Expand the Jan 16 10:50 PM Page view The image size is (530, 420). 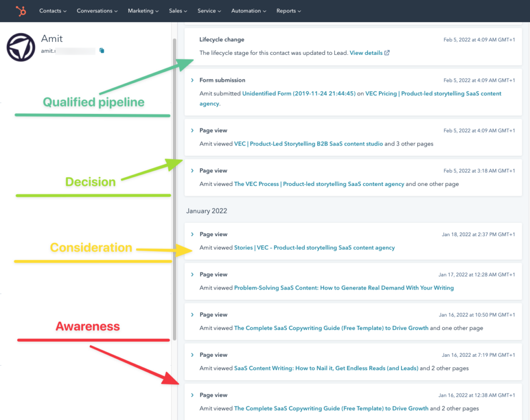193,315
